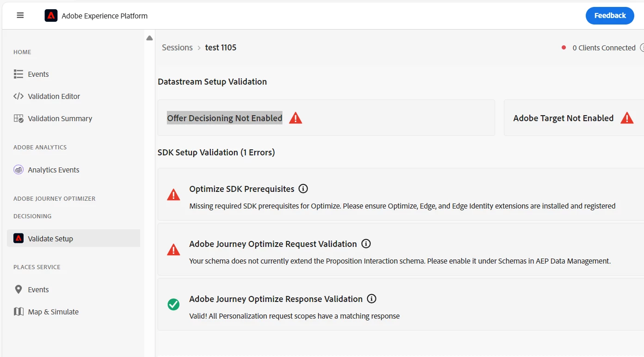Click the Offer Decisioning warning triangle icon
The height and width of the screenshot is (357, 644).
(x=295, y=118)
